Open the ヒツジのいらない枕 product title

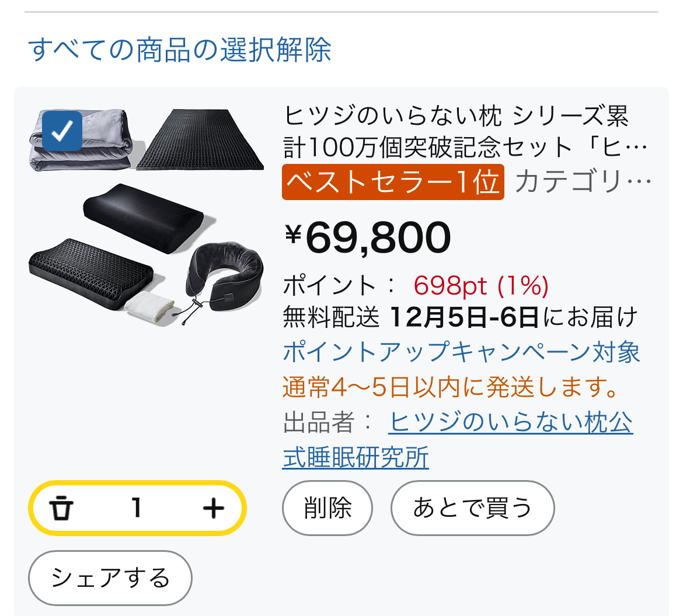[465, 132]
